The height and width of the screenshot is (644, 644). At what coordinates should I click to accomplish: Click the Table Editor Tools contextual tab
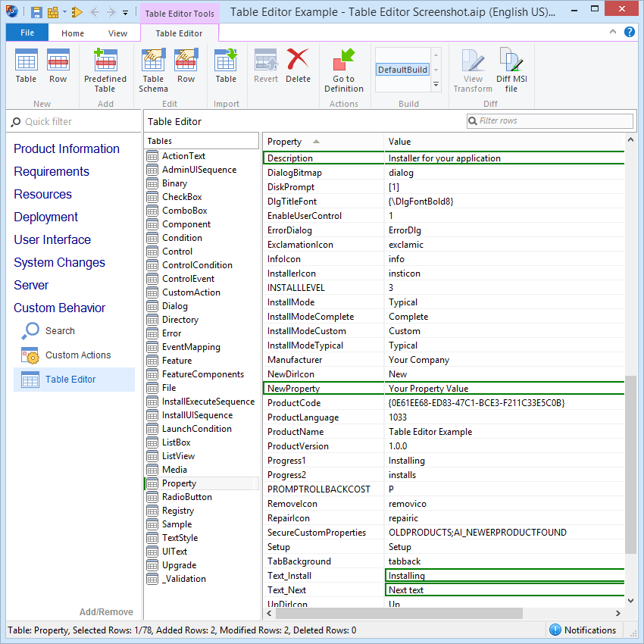[x=180, y=13]
